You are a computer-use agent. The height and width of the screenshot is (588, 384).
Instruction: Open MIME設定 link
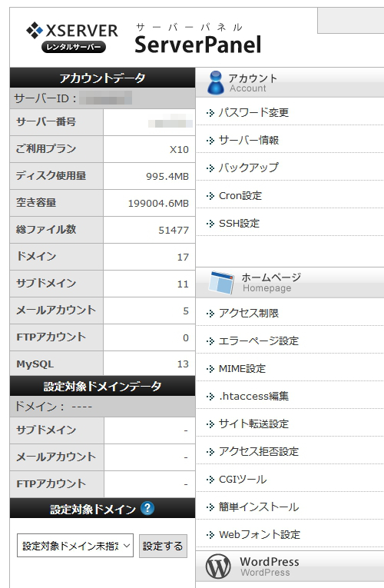pos(242,369)
